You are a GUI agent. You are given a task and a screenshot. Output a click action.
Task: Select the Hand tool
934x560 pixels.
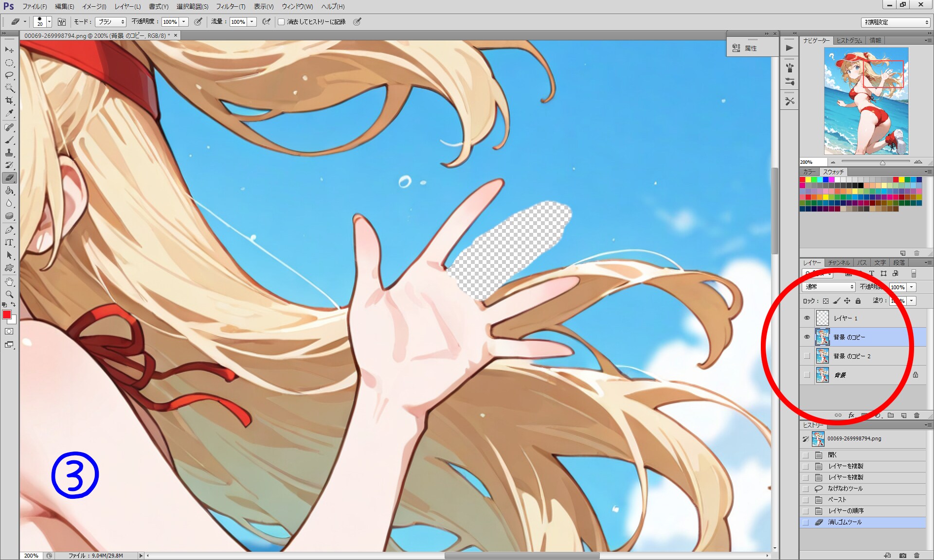[9, 281]
